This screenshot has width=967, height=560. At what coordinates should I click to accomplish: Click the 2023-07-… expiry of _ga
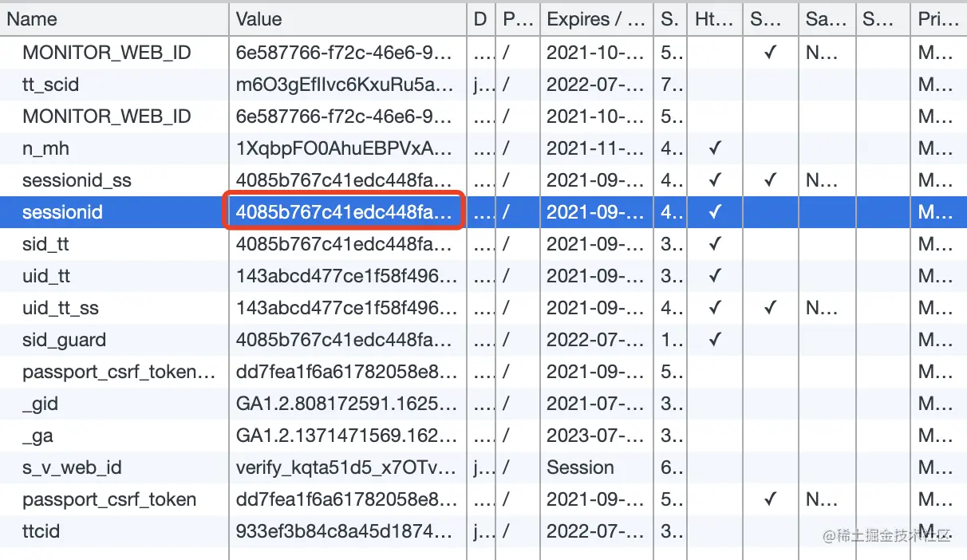pos(595,436)
